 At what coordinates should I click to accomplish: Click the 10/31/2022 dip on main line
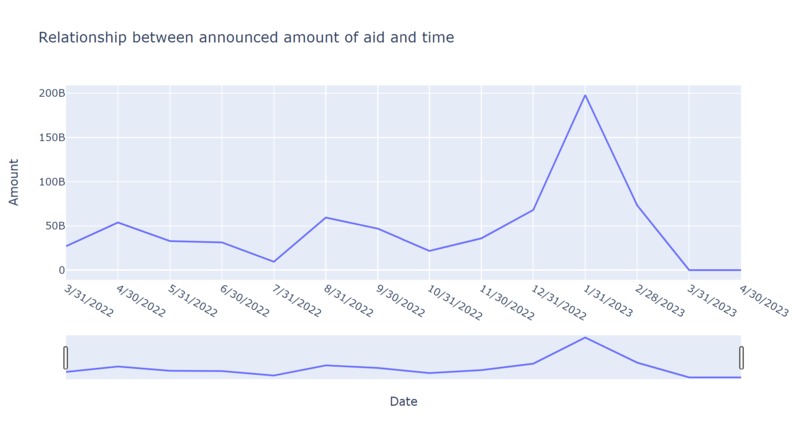point(429,251)
